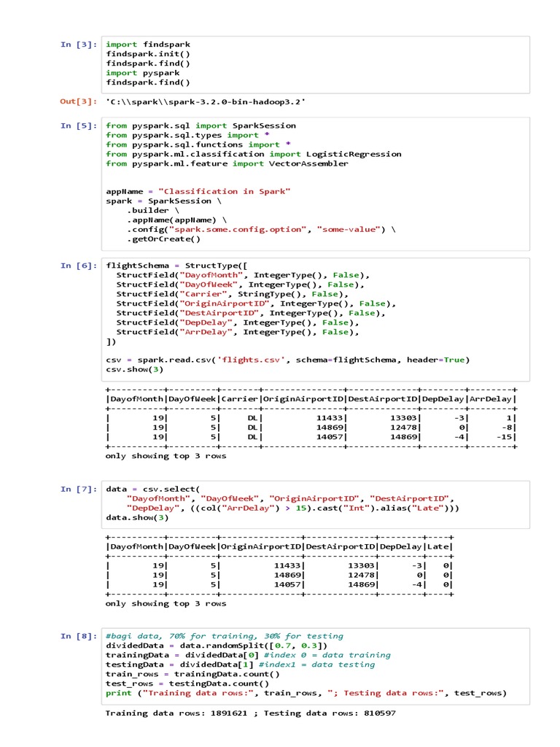Screen dimensions: 560x747
Task: Click the data = csv.select( line
Action: click(152, 489)
